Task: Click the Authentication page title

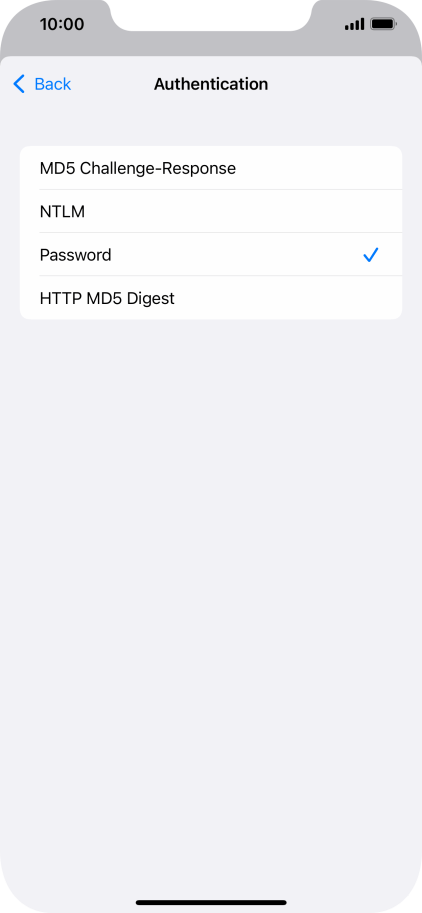Action: (x=211, y=84)
